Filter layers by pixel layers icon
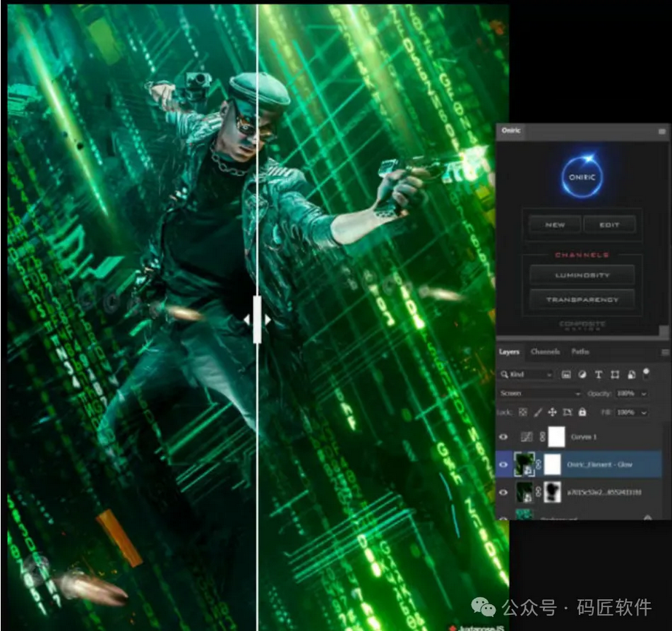672x631 pixels. pos(566,375)
